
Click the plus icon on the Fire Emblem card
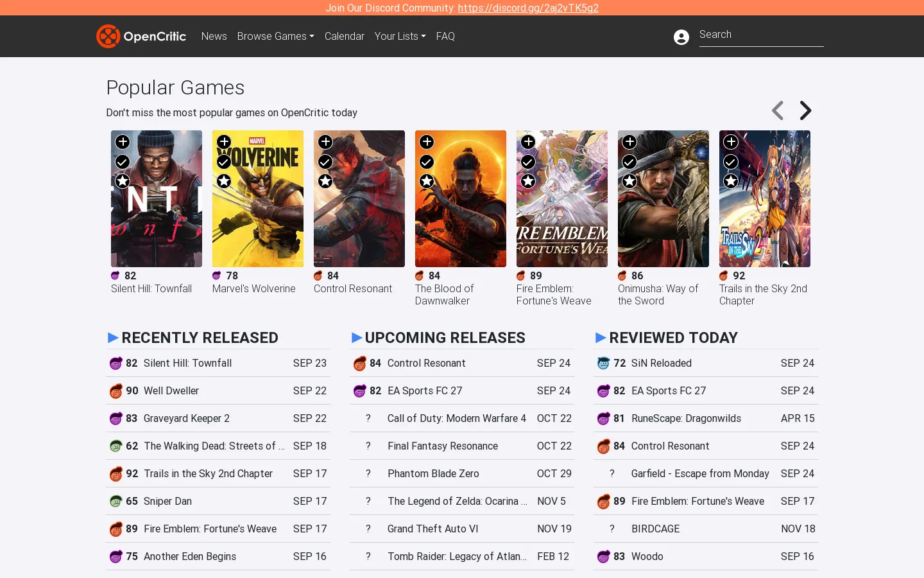(x=528, y=142)
